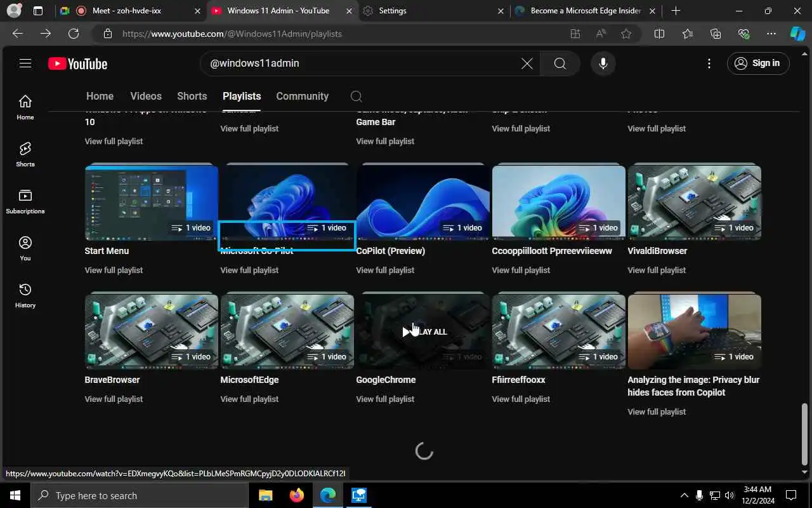Open Privacy blur playlist thumbnail
This screenshot has height=508, width=812.
coord(695,331)
